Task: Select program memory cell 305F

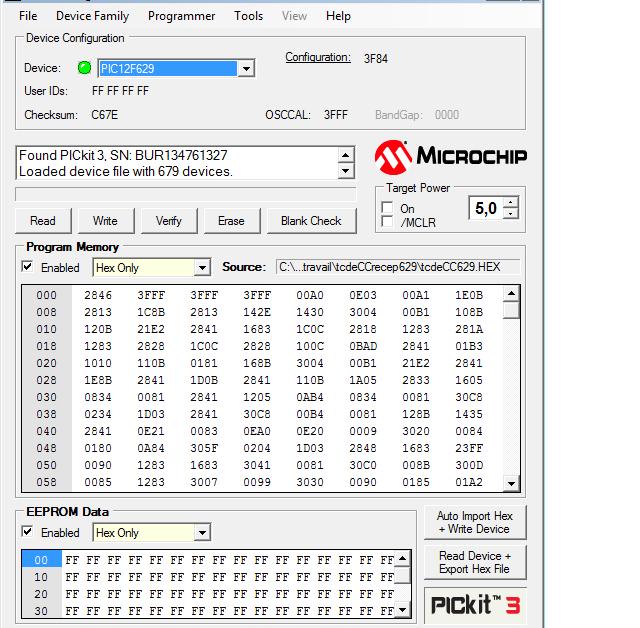Action: coord(204,448)
